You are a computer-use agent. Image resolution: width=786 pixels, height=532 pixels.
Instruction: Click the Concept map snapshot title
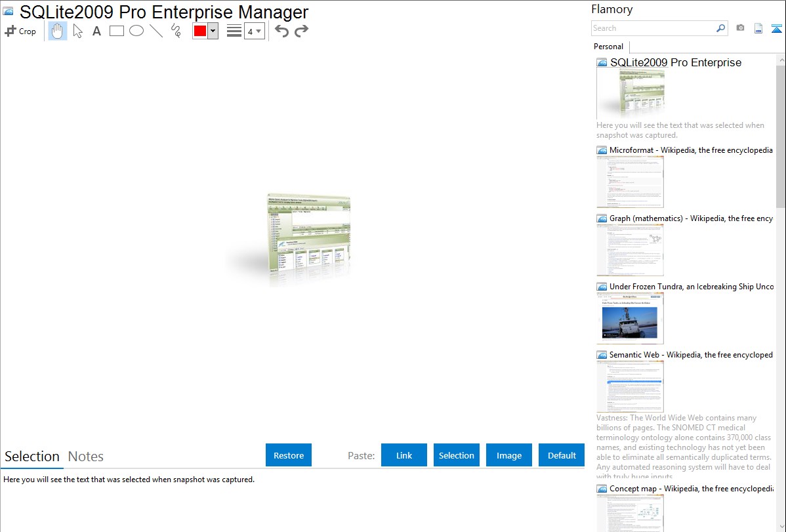[692, 488]
